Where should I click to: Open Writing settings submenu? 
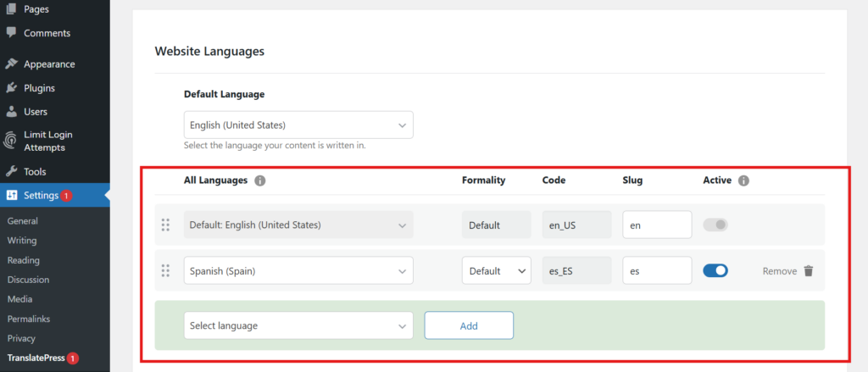22,241
